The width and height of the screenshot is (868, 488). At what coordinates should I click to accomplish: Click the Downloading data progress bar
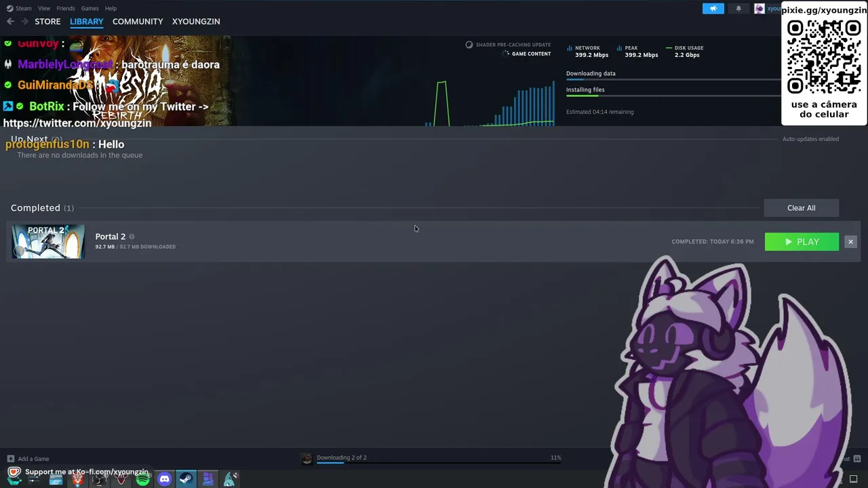(673, 79)
